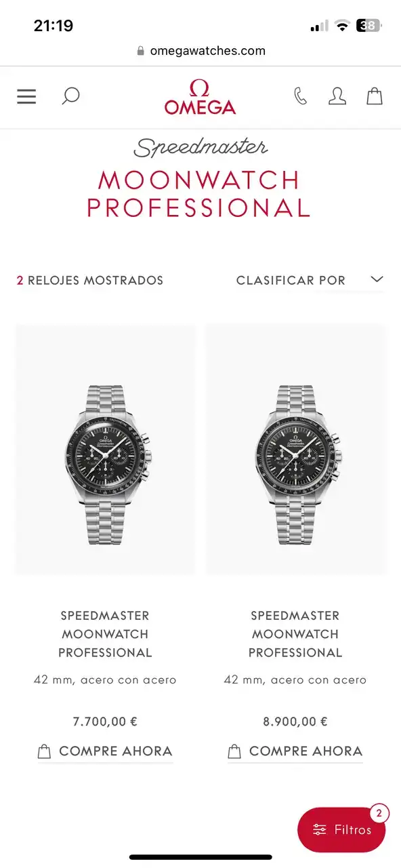This screenshot has width=401, height=868.
Task: Tap the filter badge showing 2
Action: point(379,813)
